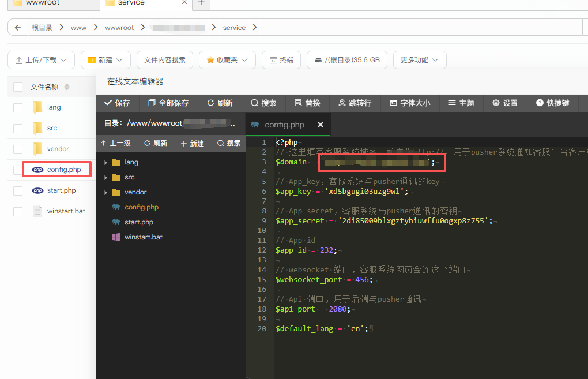Switch to the config.php editor tab
This screenshot has height=379, width=588.
point(284,125)
